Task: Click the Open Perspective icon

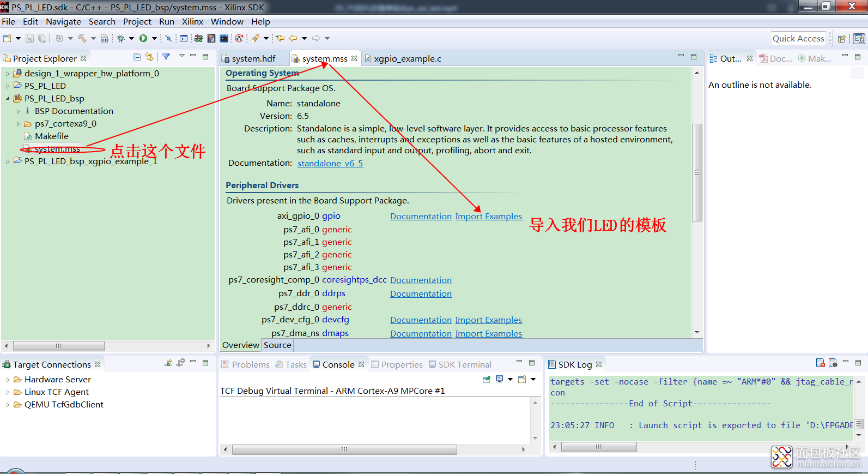Action: 841,39
